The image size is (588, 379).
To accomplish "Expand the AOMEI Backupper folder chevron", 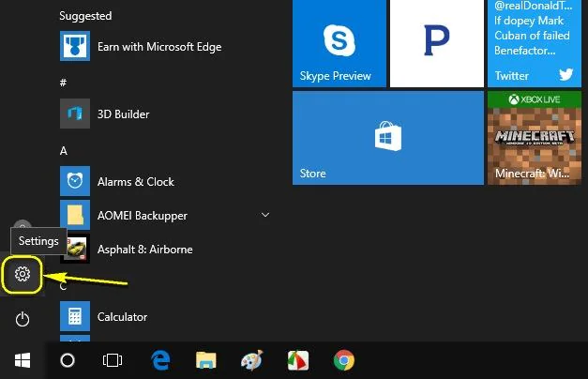I will pos(264,216).
